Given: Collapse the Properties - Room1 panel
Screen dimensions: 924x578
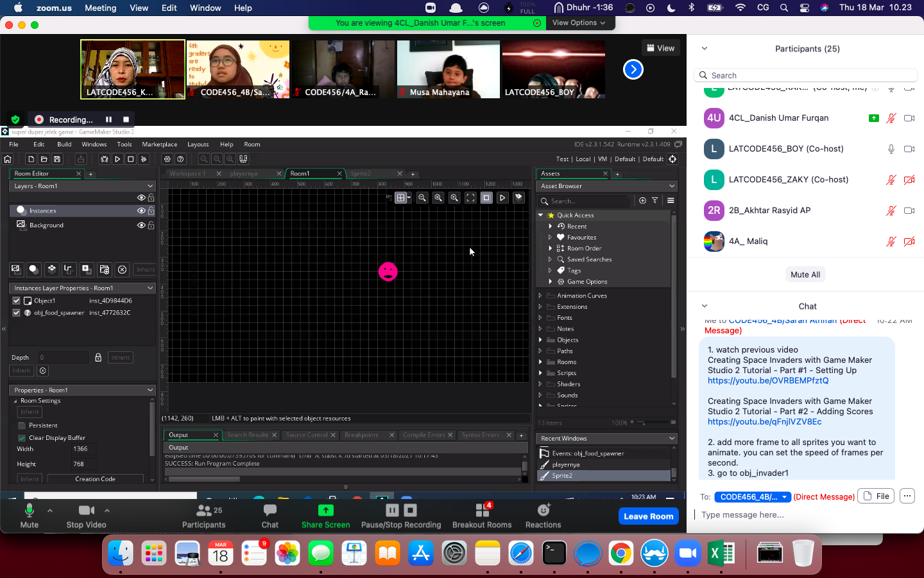Looking at the screenshot, I should [150, 390].
